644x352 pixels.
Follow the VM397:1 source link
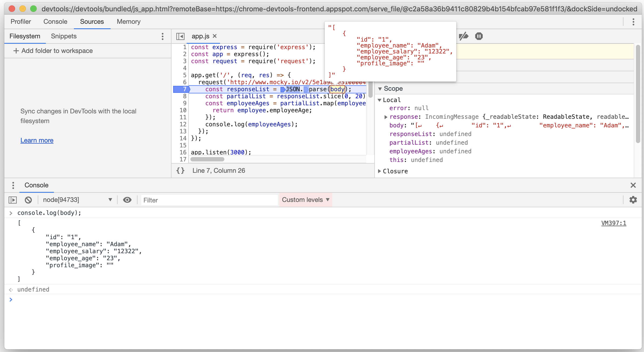pyautogui.click(x=614, y=223)
